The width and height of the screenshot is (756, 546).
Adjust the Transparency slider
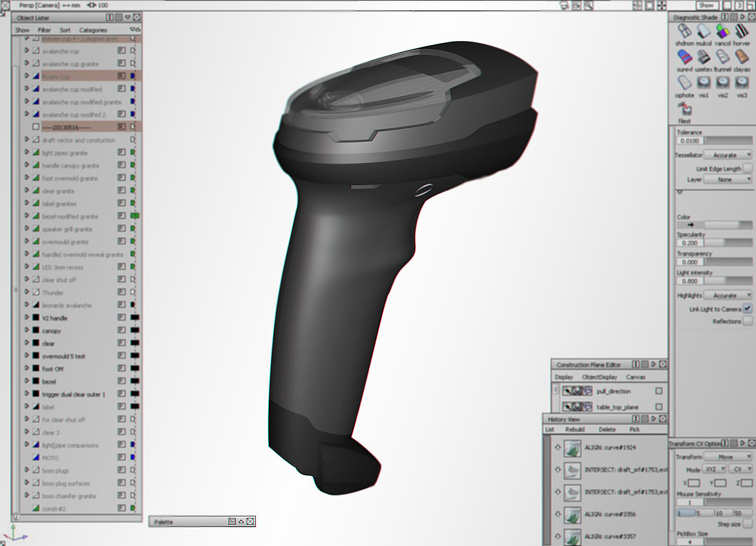(728, 262)
